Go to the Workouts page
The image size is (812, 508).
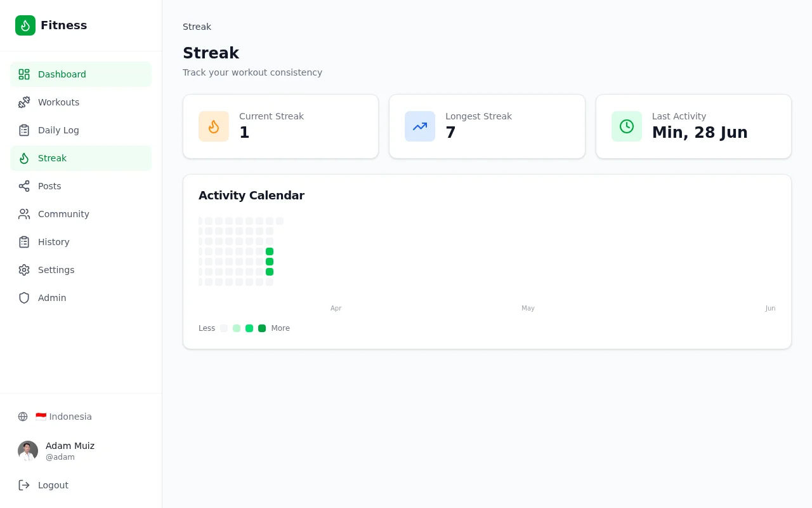point(81,102)
